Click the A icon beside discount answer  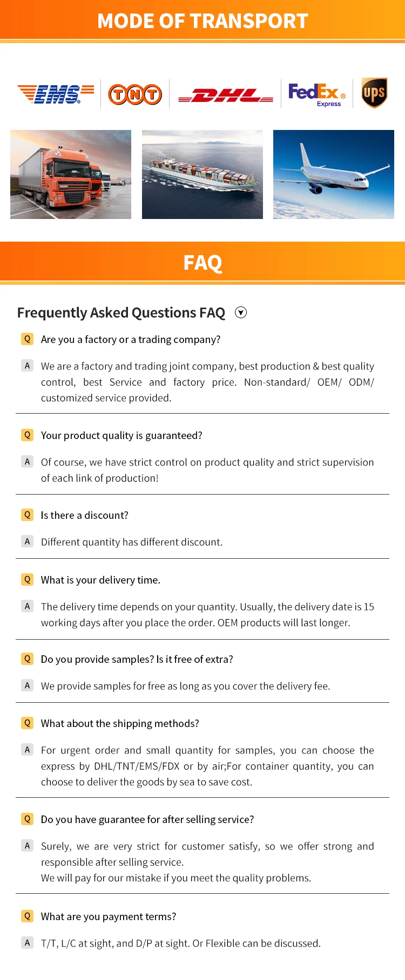tap(27, 542)
